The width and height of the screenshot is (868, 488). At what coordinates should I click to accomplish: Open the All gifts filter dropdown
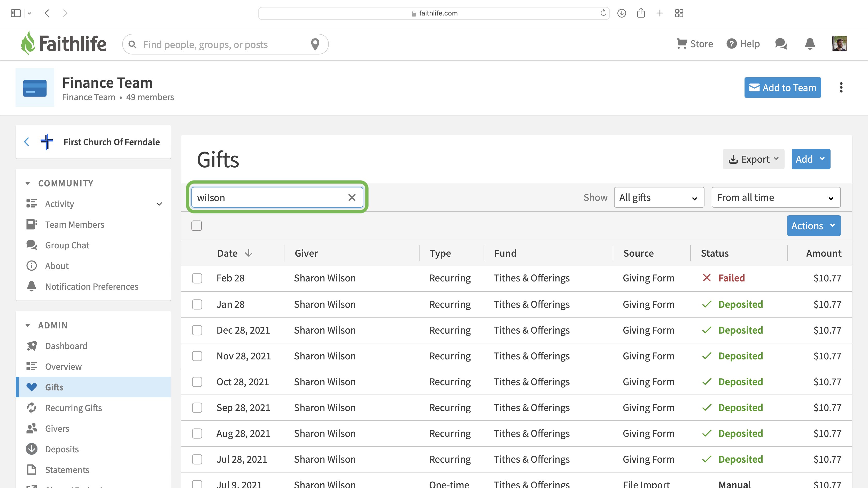tap(659, 197)
